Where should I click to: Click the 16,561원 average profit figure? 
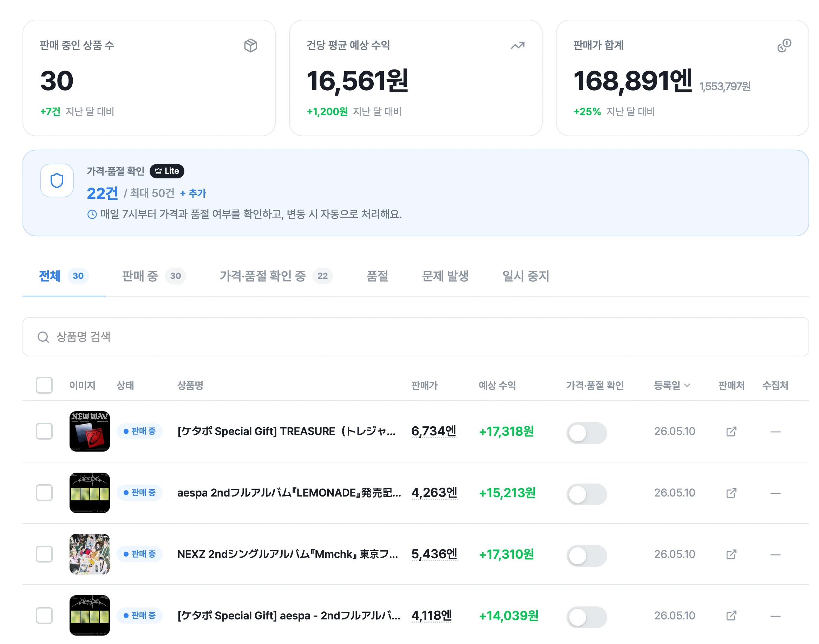point(358,81)
